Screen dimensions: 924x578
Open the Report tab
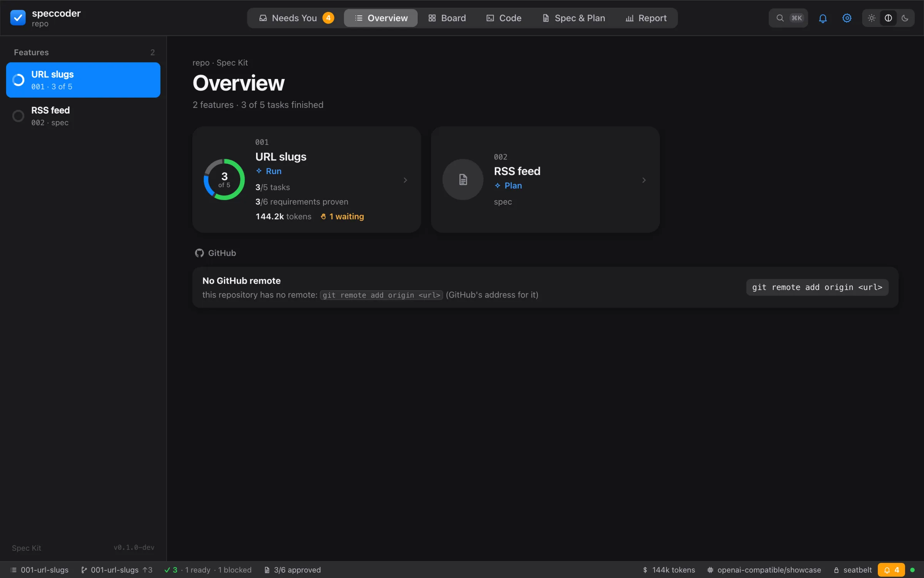[646, 18]
